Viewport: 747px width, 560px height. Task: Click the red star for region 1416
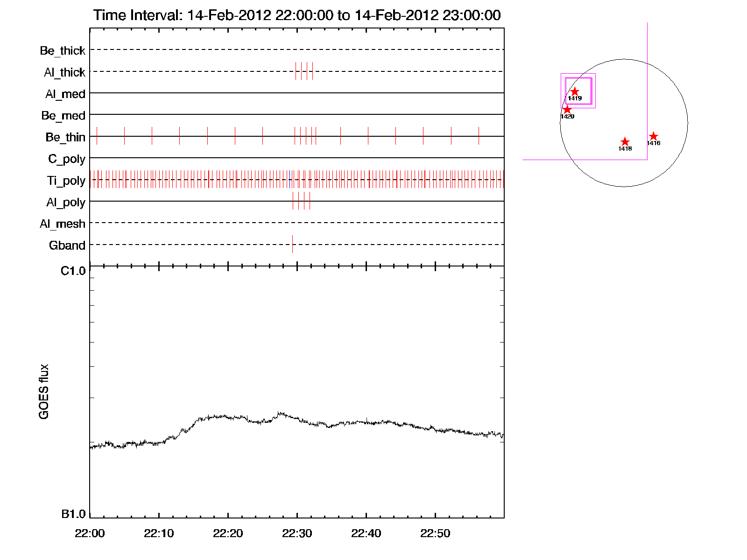[653, 136]
